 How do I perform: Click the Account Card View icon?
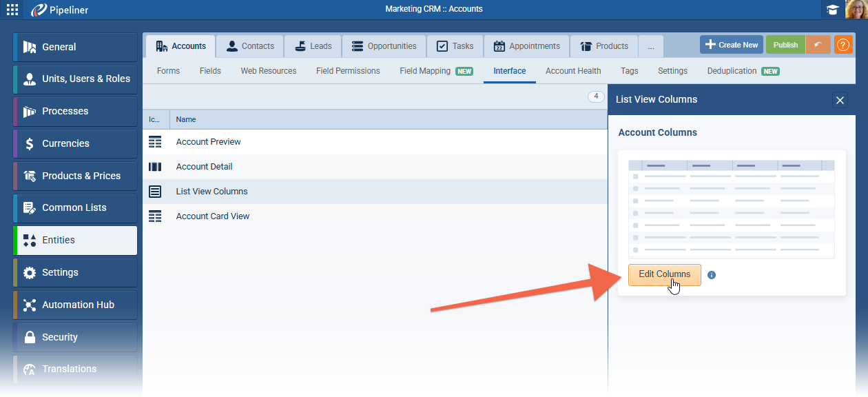click(x=155, y=216)
